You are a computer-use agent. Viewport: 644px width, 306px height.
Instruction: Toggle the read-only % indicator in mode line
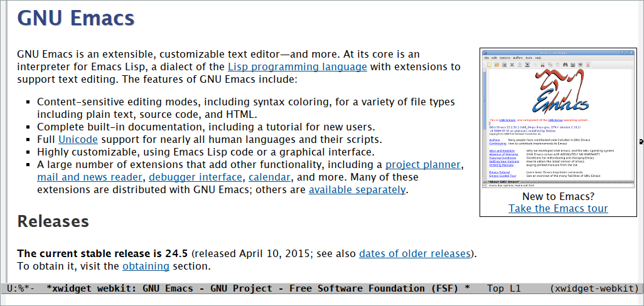pyautogui.click(x=21, y=289)
